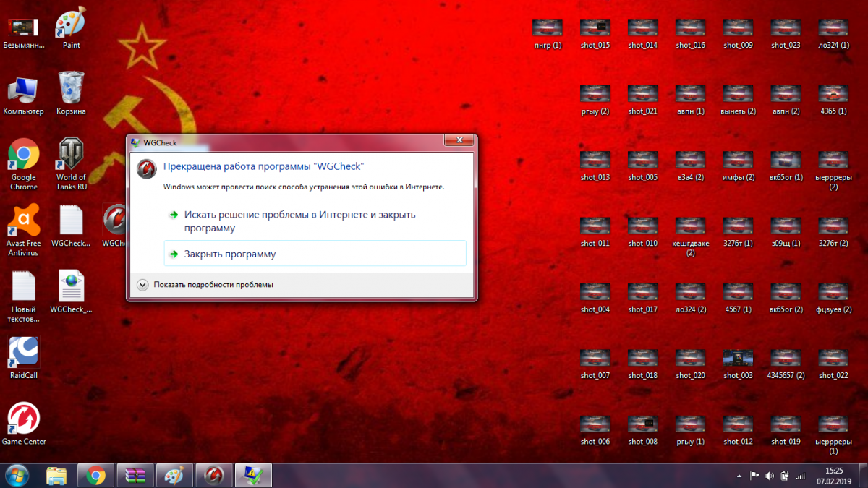This screenshot has height=488, width=868.
Task: Select the 'Безымянн...' desktop shortcut
Action: tap(23, 33)
